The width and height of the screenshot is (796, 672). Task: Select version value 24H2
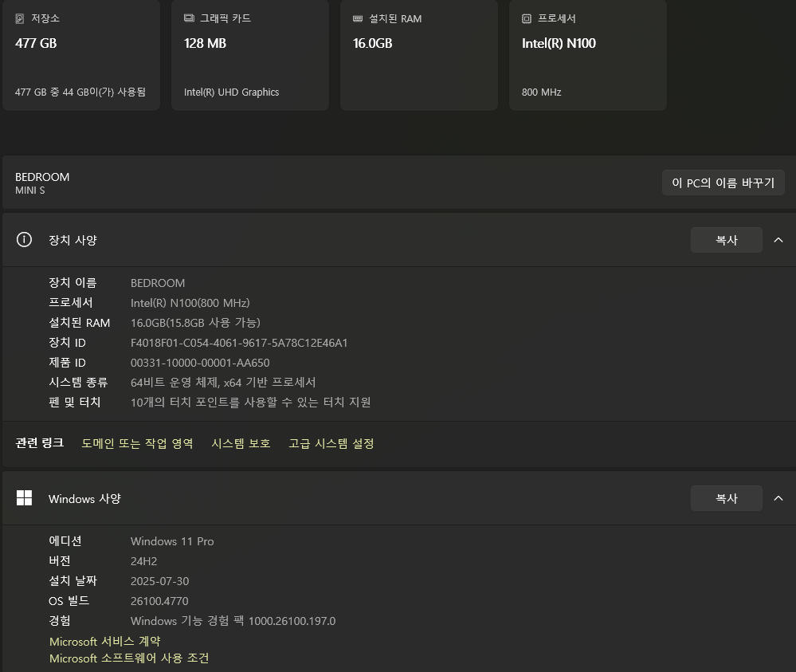tap(143, 561)
